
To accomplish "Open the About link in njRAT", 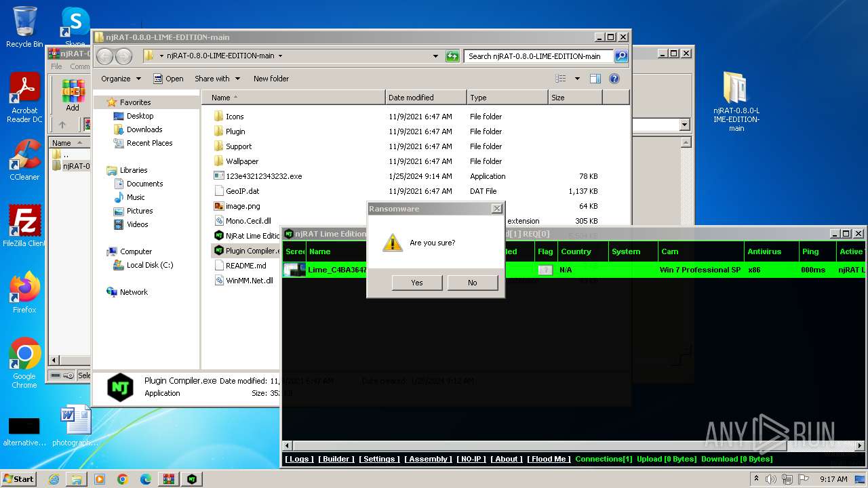I will 507,459.
